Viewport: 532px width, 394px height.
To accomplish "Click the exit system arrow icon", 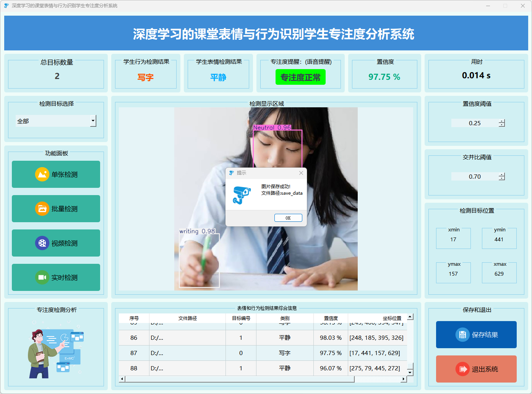I will coord(462,369).
